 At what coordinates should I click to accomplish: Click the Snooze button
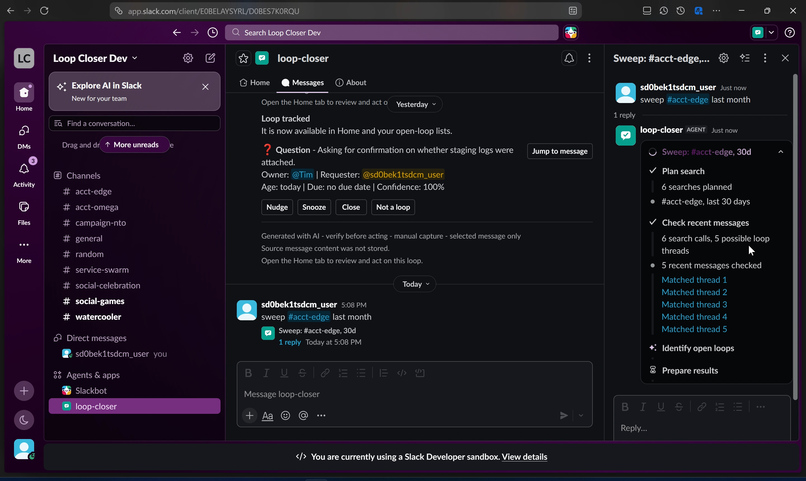click(314, 207)
